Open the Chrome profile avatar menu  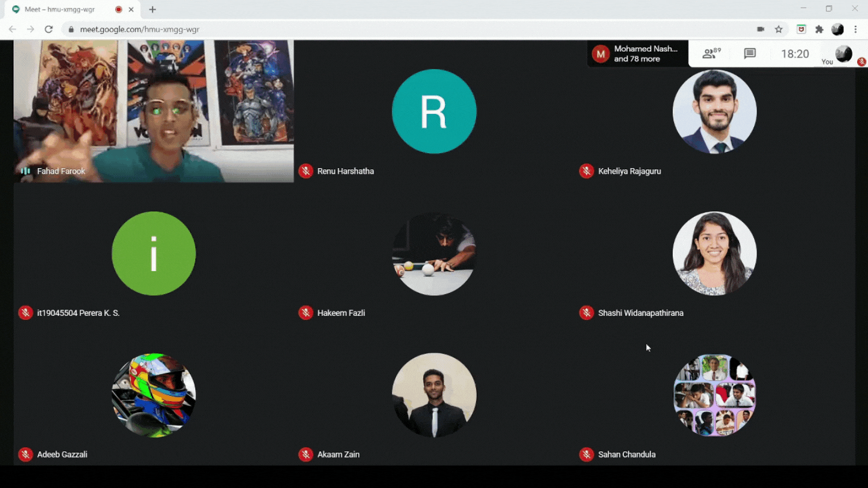[837, 29]
